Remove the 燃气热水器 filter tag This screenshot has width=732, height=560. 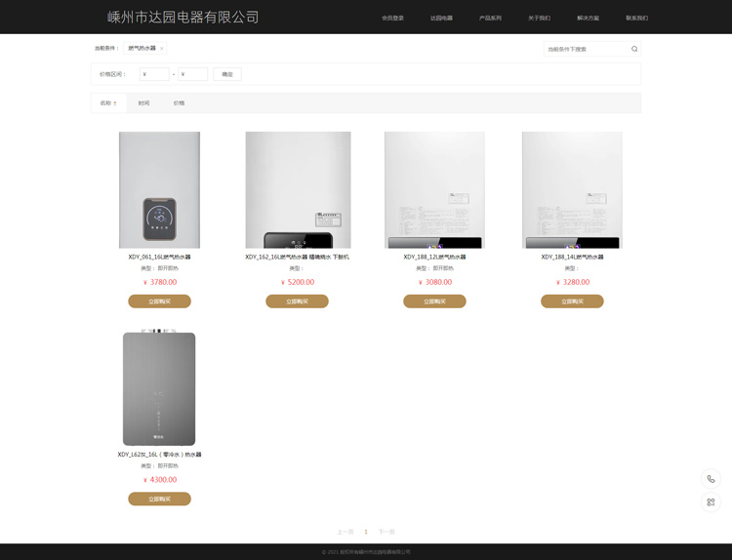click(161, 49)
